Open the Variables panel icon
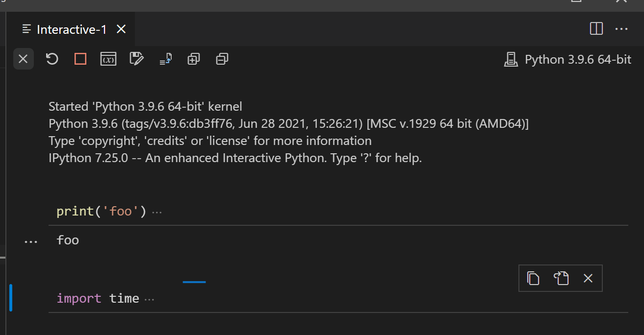 click(x=108, y=59)
